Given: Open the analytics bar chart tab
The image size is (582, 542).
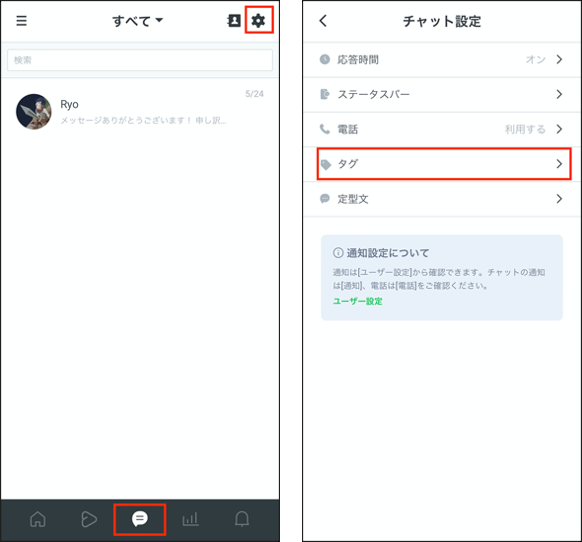Looking at the screenshot, I should coord(191,519).
